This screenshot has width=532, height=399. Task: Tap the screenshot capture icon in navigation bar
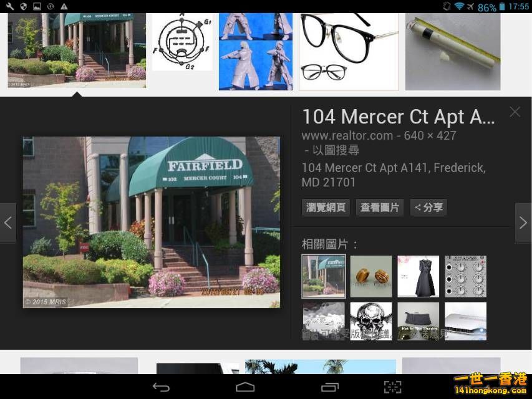[x=392, y=387]
